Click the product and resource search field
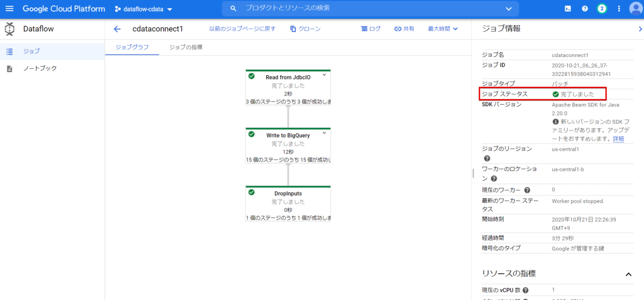644x300 pixels. click(x=370, y=9)
